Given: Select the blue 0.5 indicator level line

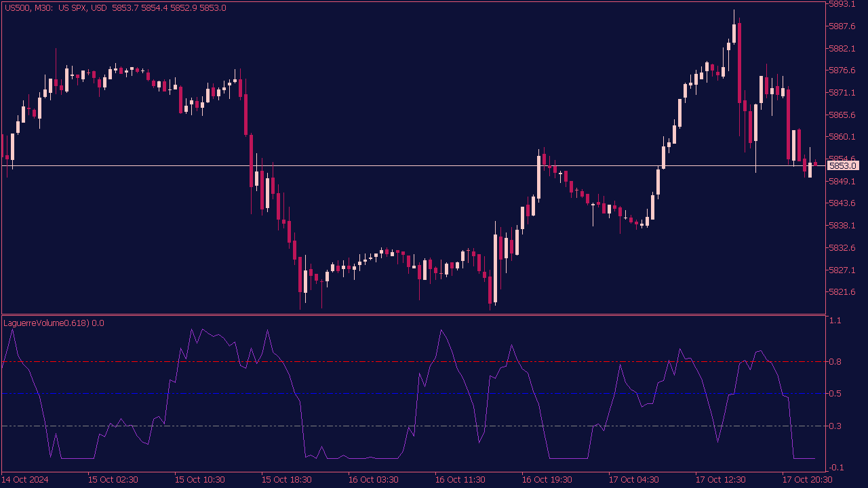Looking at the screenshot, I should click(x=414, y=394).
